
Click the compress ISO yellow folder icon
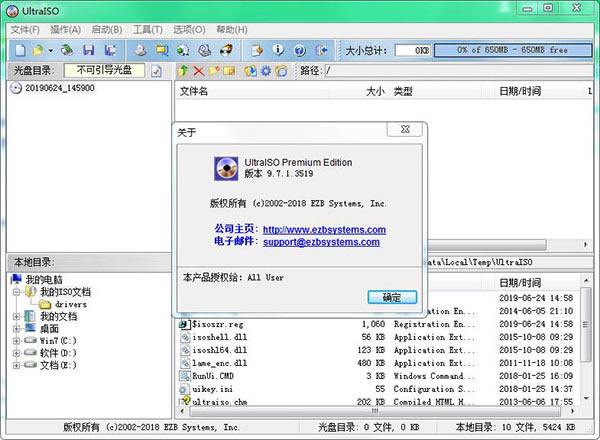coord(162,50)
